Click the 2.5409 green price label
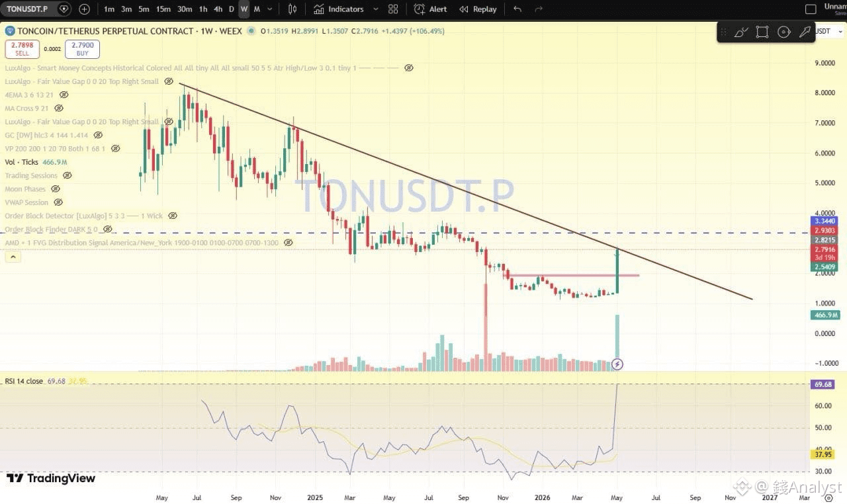847x504 pixels. coord(823,267)
